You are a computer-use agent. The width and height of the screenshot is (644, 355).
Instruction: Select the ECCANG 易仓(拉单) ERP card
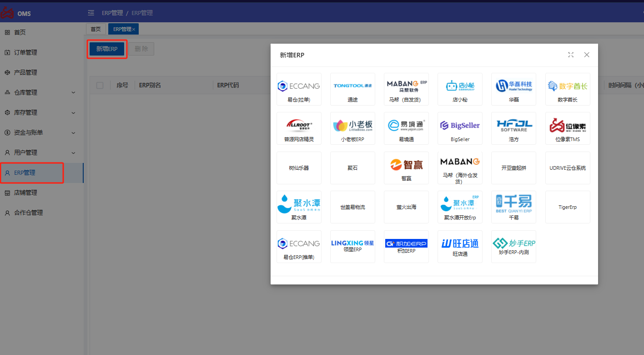299,89
